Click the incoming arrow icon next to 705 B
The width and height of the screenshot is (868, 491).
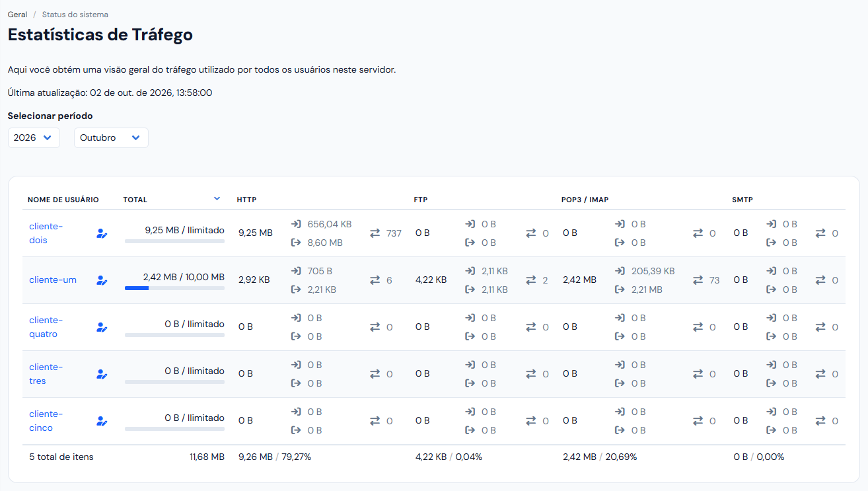click(296, 271)
